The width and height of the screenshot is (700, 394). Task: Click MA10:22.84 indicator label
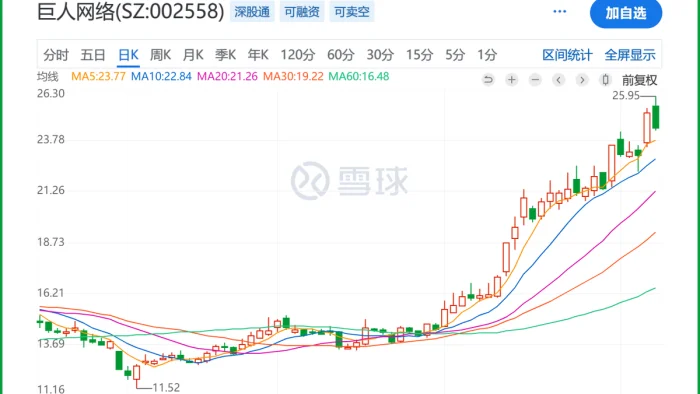coord(161,77)
